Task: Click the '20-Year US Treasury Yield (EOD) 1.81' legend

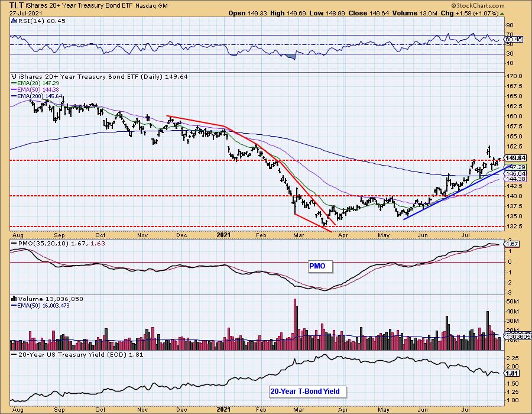Action: (x=81, y=355)
